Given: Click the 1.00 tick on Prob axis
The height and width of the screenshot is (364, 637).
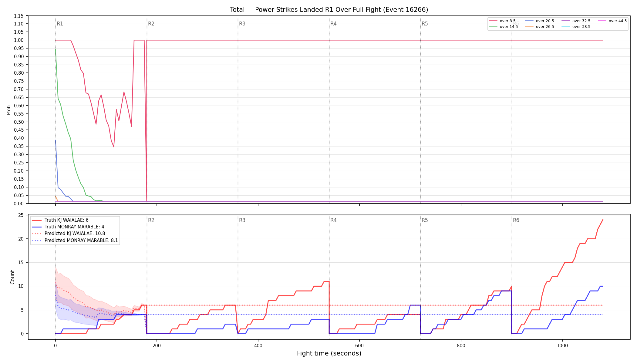Looking at the screenshot, I should [19, 40].
